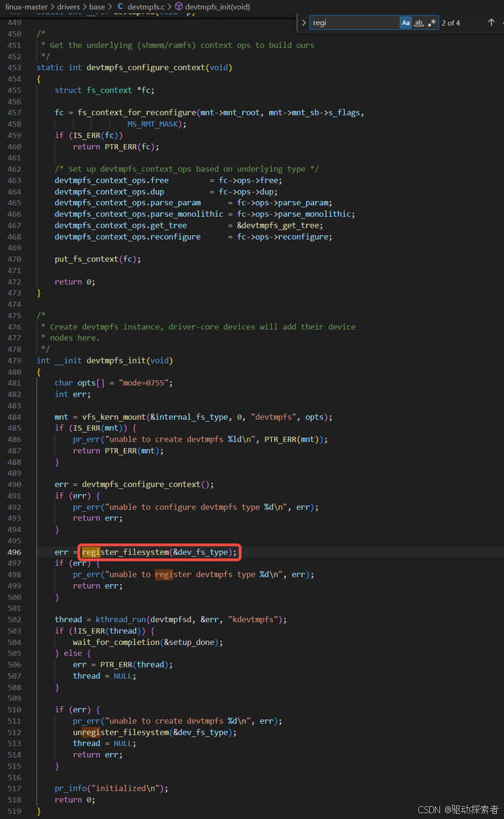
Task: Click 'struct fs_context *fc;' declaration
Action: (x=105, y=90)
